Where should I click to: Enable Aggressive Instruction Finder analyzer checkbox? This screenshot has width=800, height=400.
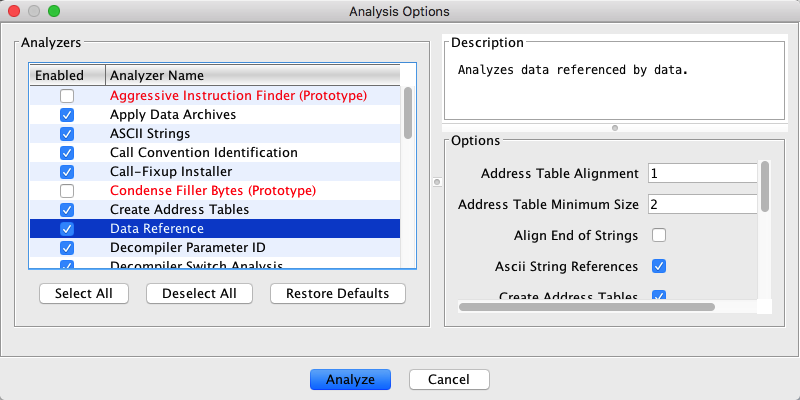67,97
